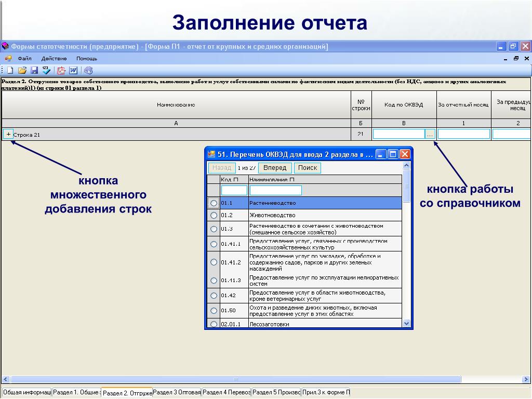Click the horizontal scrollbar thumb of the form
The width and height of the screenshot is (532, 399).
tap(235, 379)
